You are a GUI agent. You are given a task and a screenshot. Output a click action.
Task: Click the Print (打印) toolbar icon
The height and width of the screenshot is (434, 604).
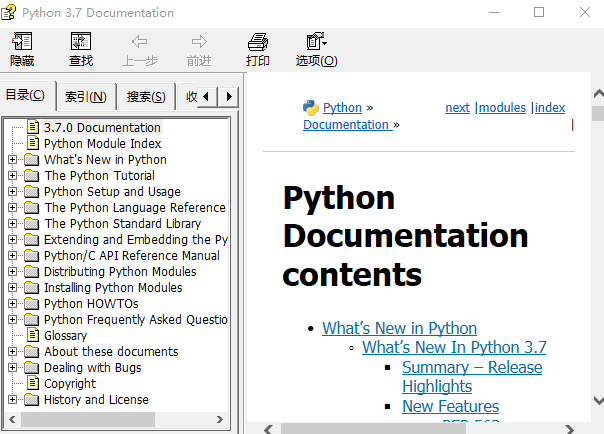pyautogui.click(x=258, y=42)
